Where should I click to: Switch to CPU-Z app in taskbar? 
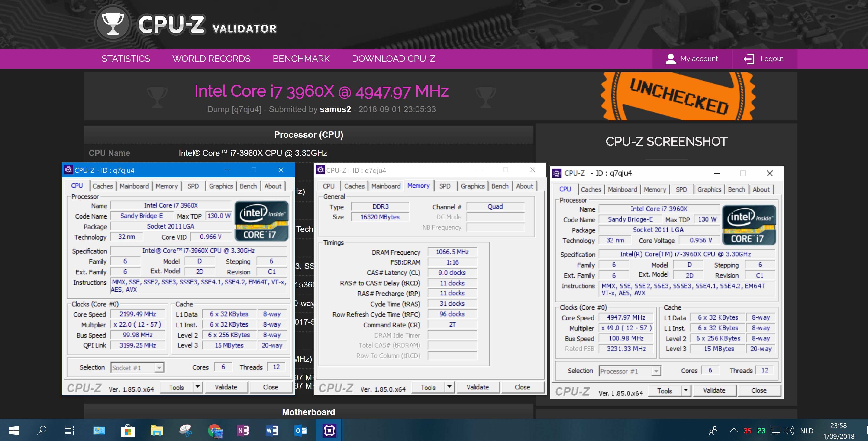[x=329, y=430]
